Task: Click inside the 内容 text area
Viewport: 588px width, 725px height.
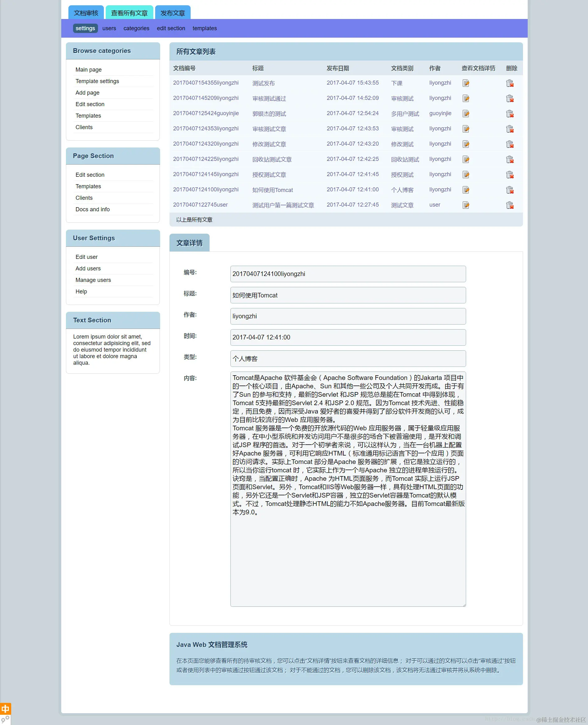Action: 348,489
